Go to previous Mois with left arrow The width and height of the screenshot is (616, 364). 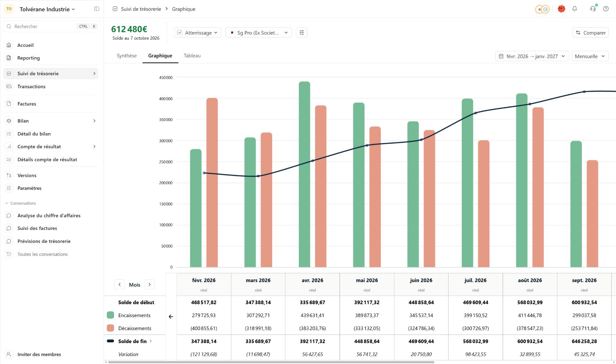click(x=119, y=285)
